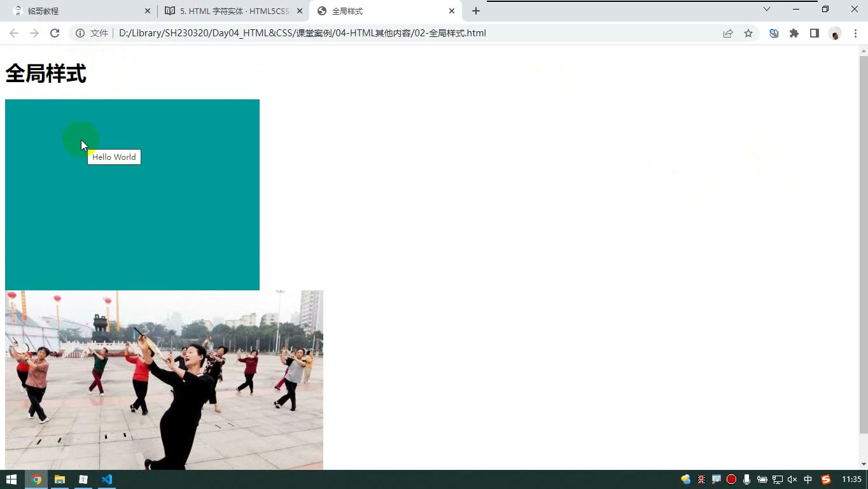Screen dimensions: 868x489
Task: Open Chrome's three-dot menu
Action: (855, 33)
